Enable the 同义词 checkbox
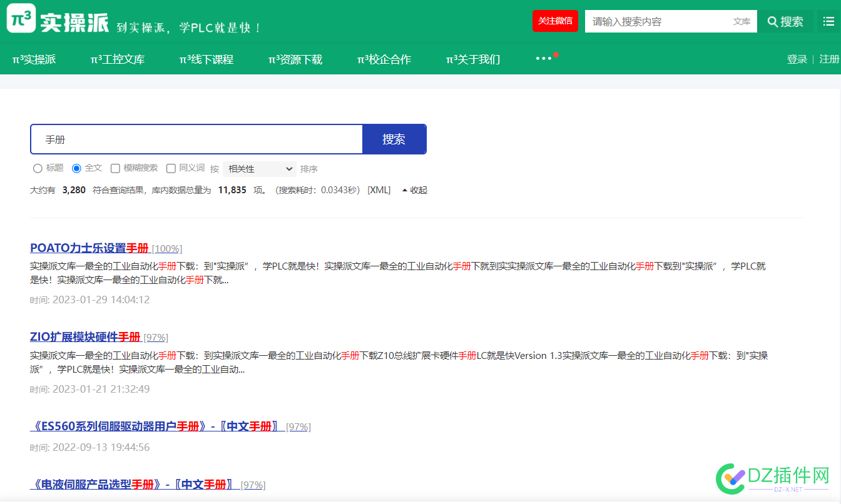 171,168
